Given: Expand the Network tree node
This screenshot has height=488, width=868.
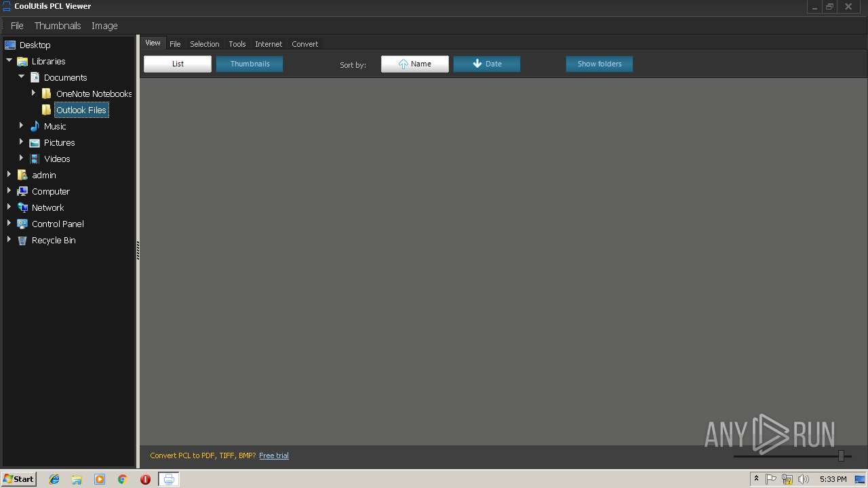Looking at the screenshot, I should [9, 207].
